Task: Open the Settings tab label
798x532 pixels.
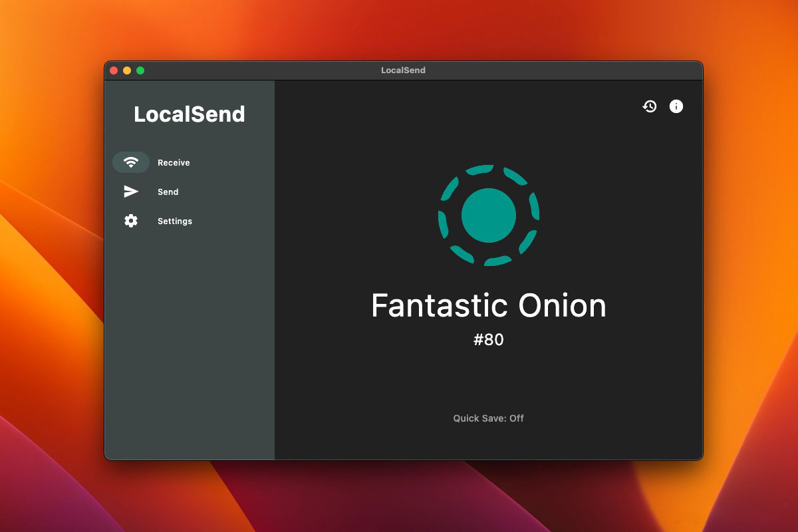Action: 175,221
